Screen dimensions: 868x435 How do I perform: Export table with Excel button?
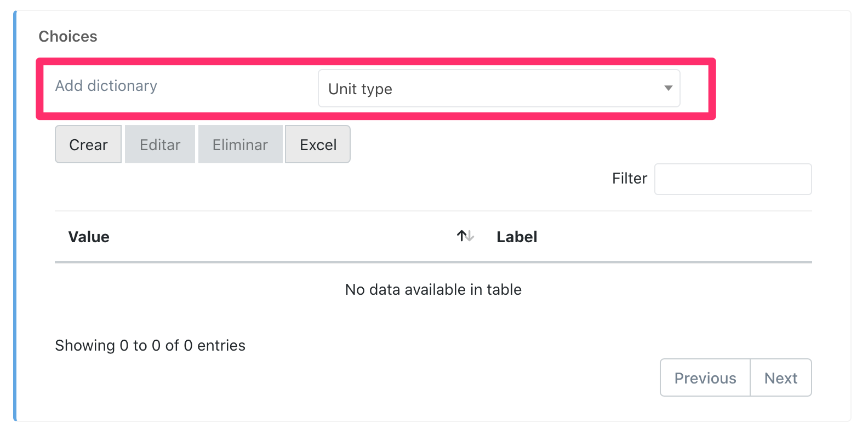pos(318,145)
